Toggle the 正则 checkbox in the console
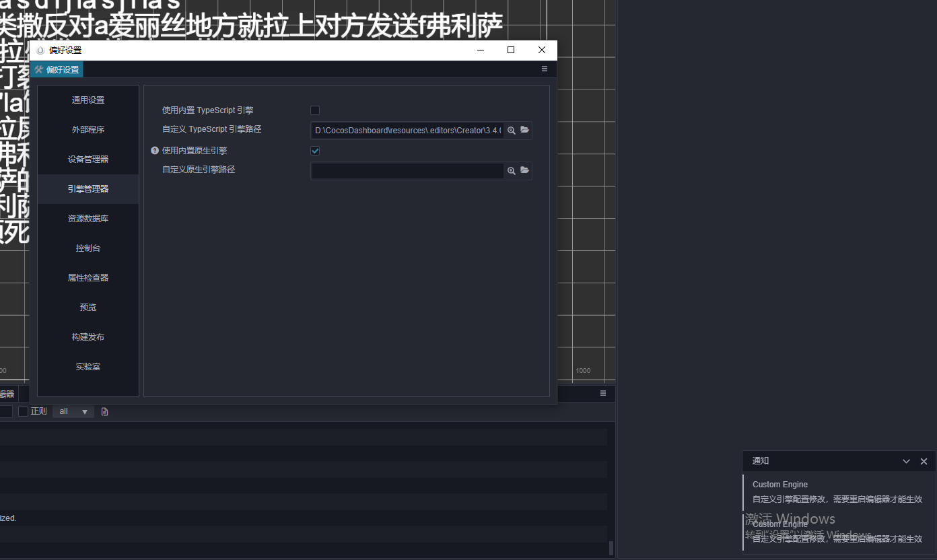 tap(23, 411)
